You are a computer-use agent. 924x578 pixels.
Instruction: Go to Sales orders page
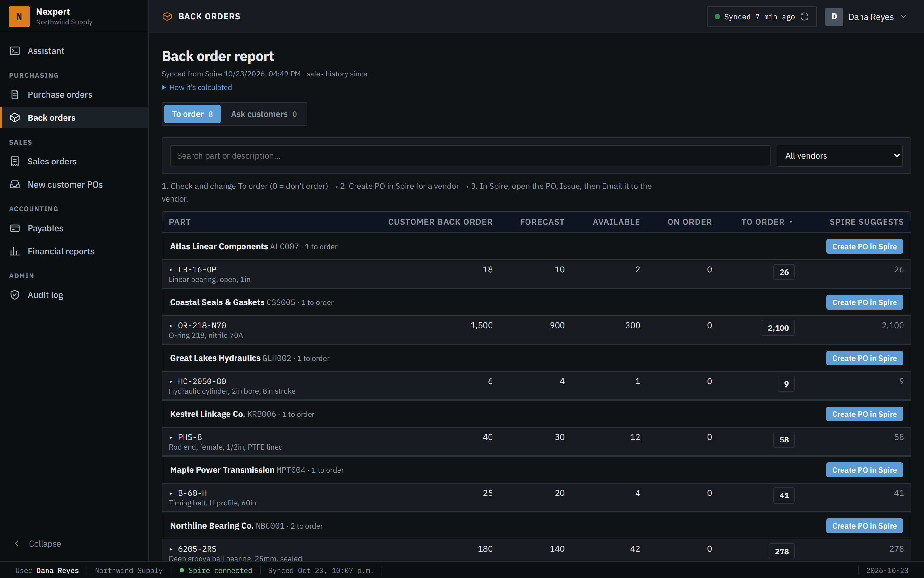(74, 161)
